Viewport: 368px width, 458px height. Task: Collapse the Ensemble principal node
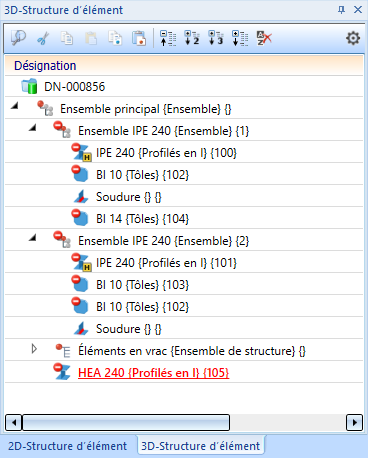14,106
